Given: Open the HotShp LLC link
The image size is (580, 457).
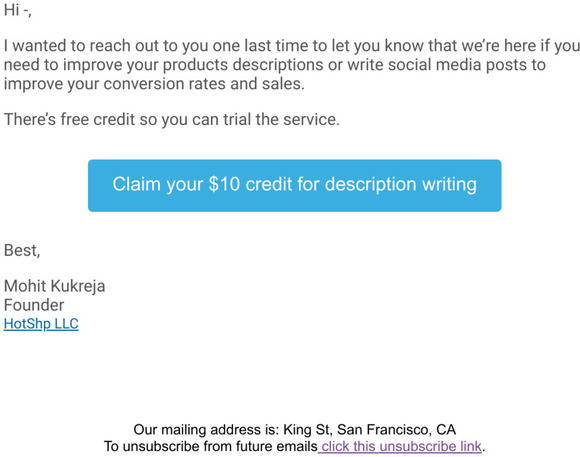Looking at the screenshot, I should coord(41,324).
